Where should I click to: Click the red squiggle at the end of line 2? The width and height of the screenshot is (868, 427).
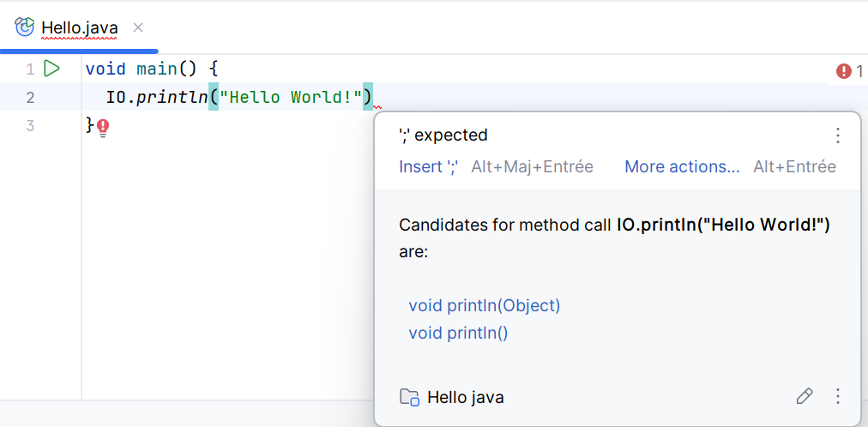pos(377,106)
